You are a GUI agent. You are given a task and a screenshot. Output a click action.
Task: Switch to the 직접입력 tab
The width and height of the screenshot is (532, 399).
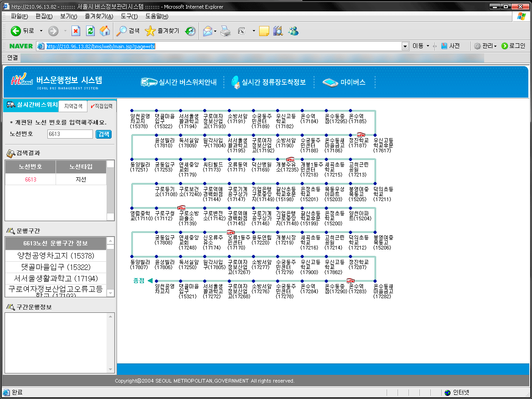click(102, 106)
